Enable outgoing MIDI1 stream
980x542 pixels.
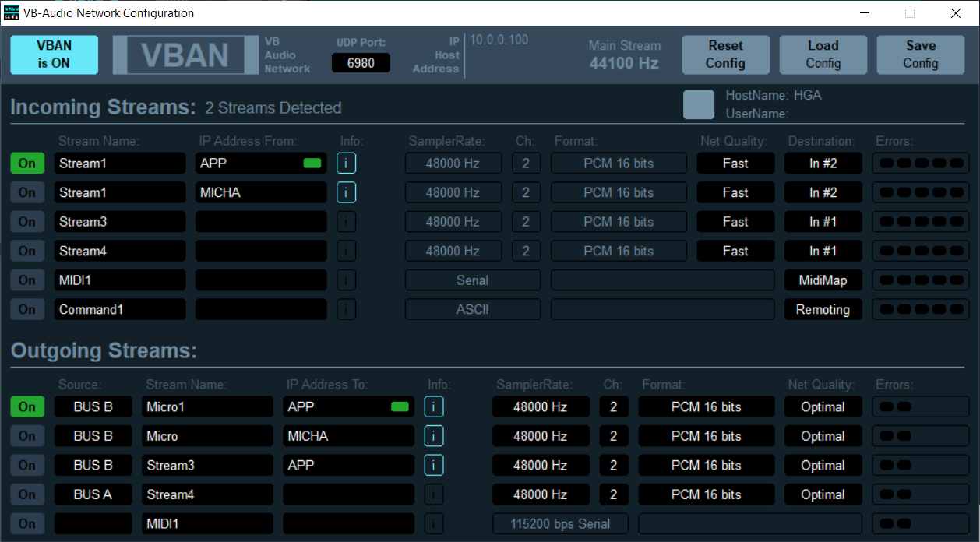coord(27,523)
